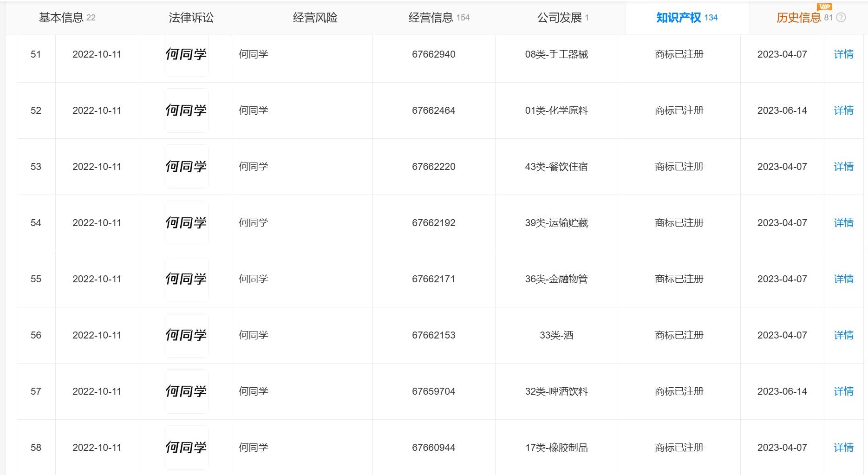Go to the 公司发展 tab
The height and width of the screenshot is (475, 868).
click(563, 18)
